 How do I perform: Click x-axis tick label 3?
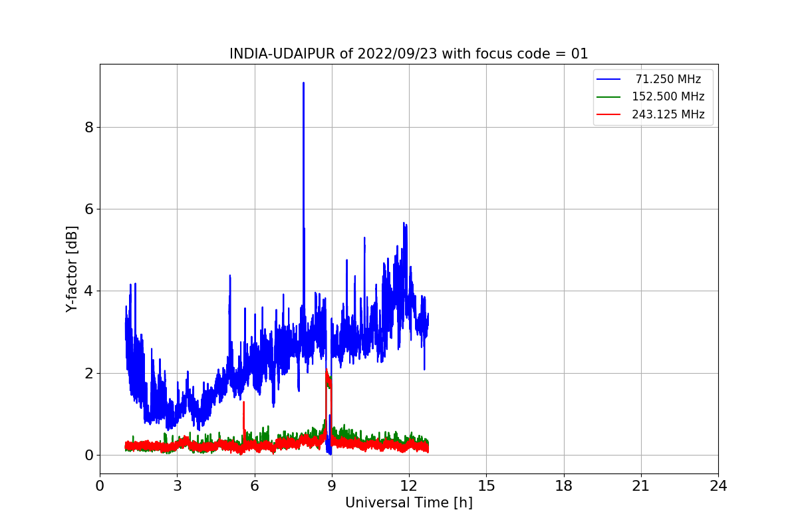pos(177,486)
